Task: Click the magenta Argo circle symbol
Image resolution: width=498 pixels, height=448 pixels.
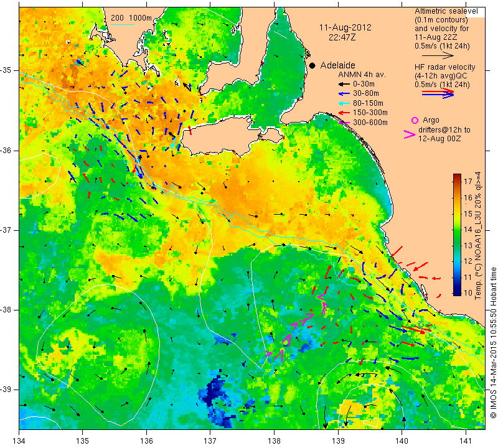Action: (x=415, y=120)
